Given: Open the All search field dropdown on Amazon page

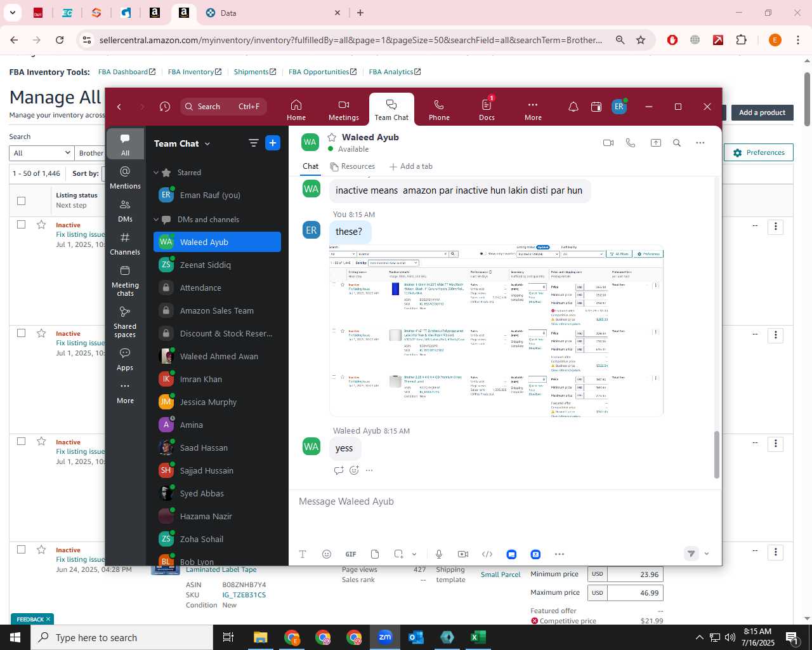Looking at the screenshot, I should 42,153.
